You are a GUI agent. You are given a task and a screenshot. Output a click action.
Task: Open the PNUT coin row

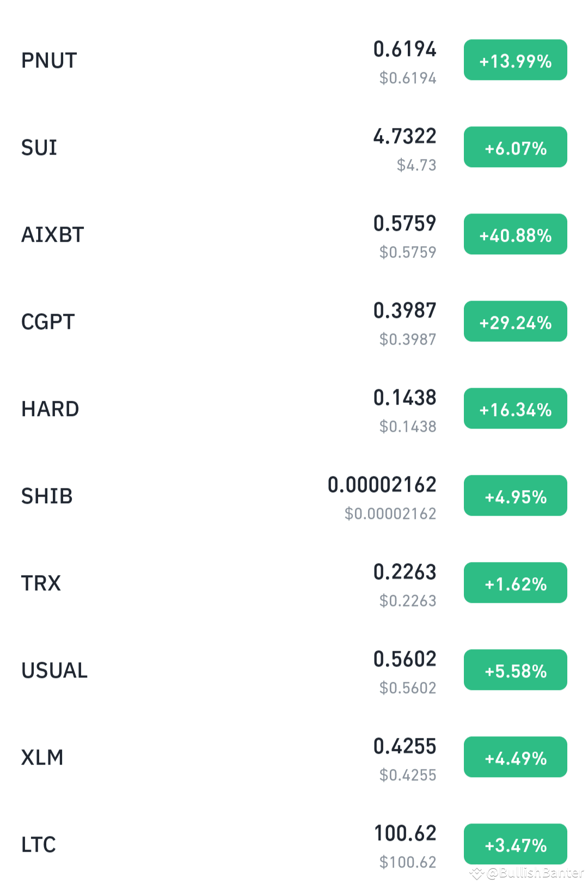294,60
